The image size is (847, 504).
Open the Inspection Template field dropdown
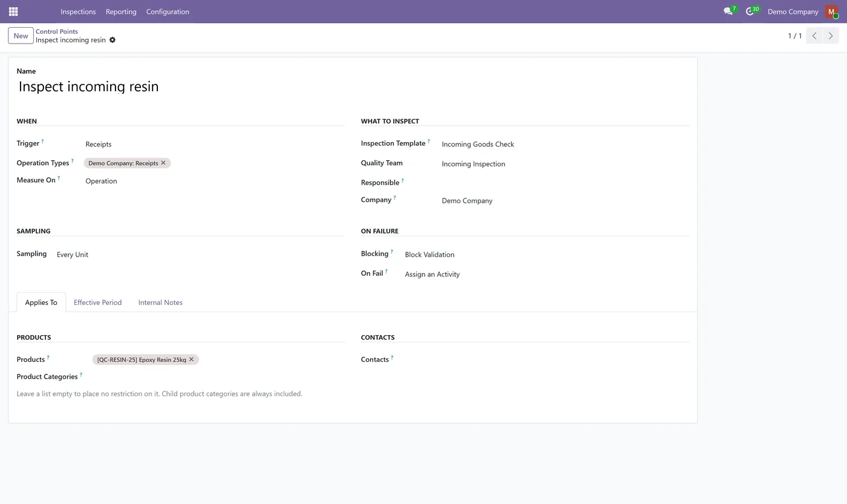[x=565, y=144]
